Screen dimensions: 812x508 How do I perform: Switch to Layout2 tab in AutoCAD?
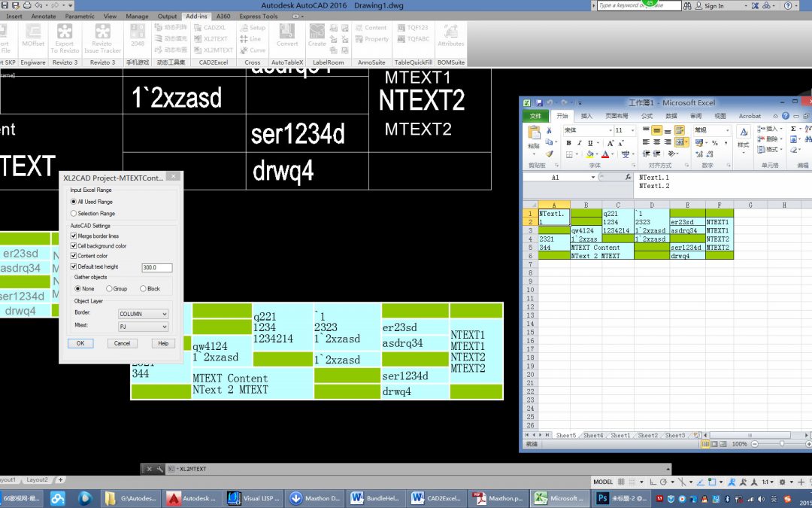click(x=37, y=480)
